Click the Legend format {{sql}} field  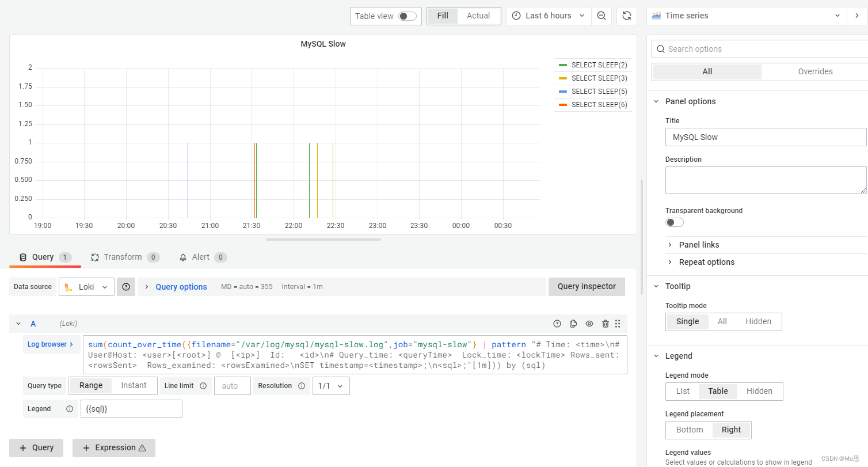[131, 409]
